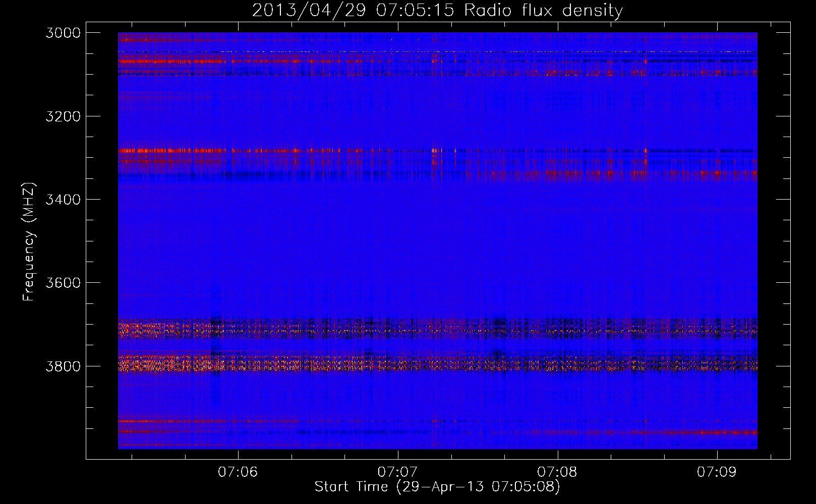The height and width of the screenshot is (504, 816).
Task: Select the 3000 frequency tick label
Action: (x=63, y=33)
